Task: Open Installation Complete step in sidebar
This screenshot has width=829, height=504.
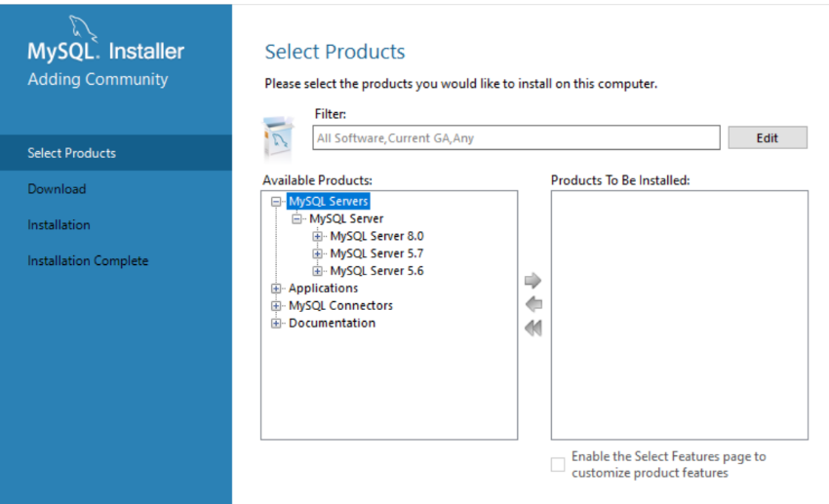Action: [x=88, y=260]
